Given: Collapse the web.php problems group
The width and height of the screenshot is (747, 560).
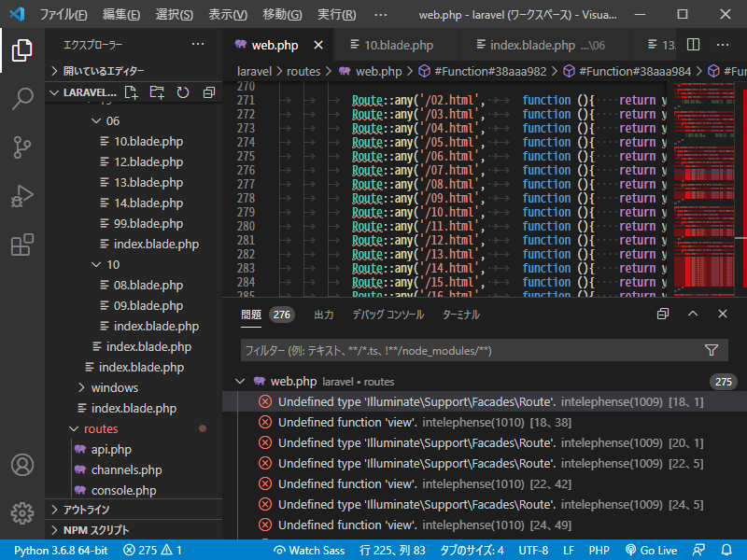Looking at the screenshot, I should tap(241, 382).
